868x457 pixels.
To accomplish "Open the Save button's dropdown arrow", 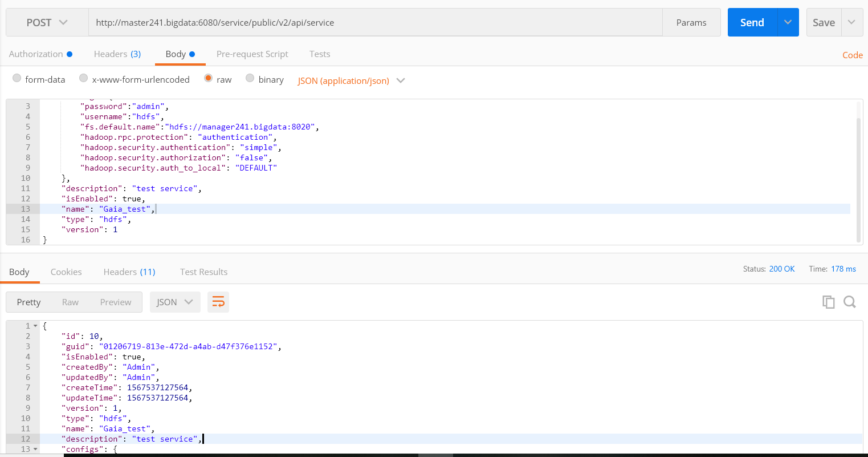I will pos(851,22).
